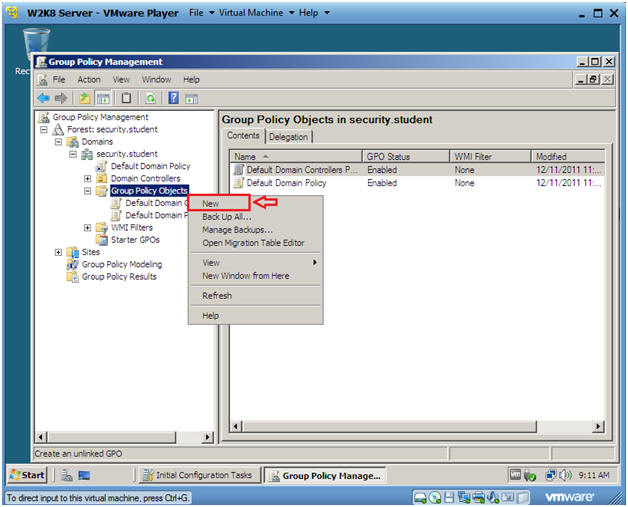Click the VMware status bar hard disk icon
The width and height of the screenshot is (628, 507).
[x=420, y=497]
